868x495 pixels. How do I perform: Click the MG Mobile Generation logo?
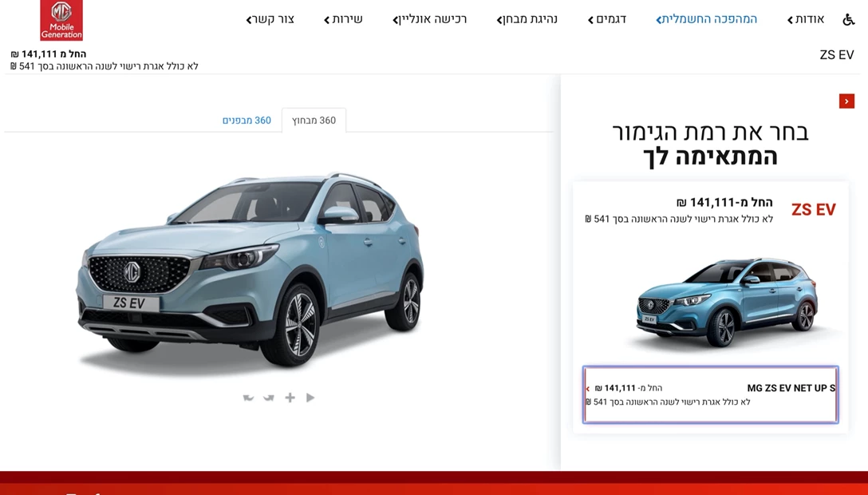[x=61, y=21]
